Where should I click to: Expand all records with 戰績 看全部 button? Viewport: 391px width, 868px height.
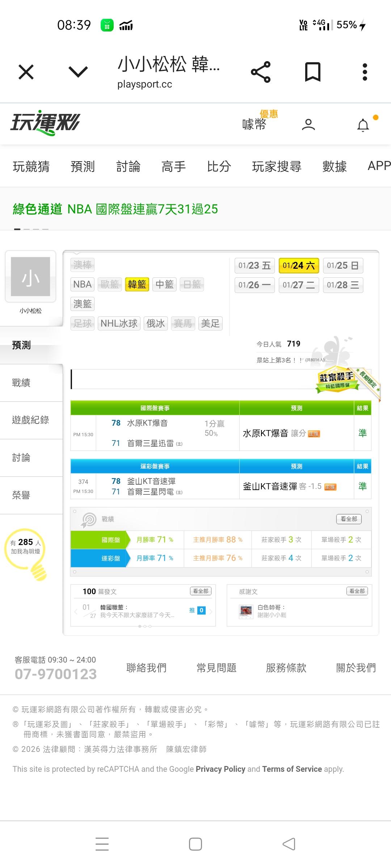[x=349, y=519]
